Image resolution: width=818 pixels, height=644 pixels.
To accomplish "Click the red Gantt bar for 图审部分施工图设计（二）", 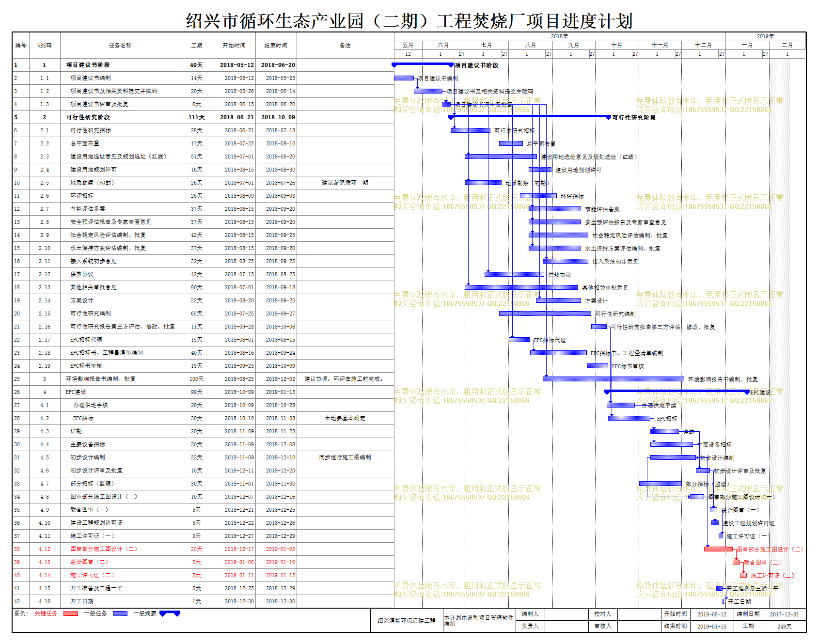I will point(718,549).
